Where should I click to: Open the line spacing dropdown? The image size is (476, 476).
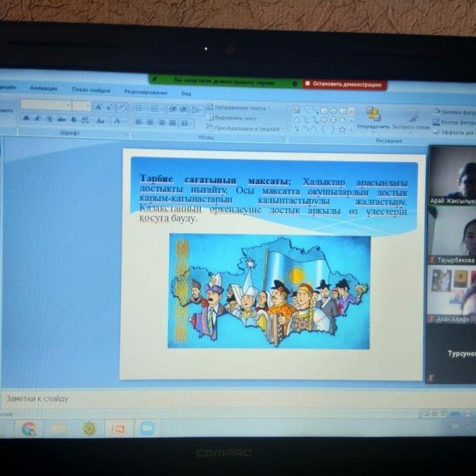197,110
